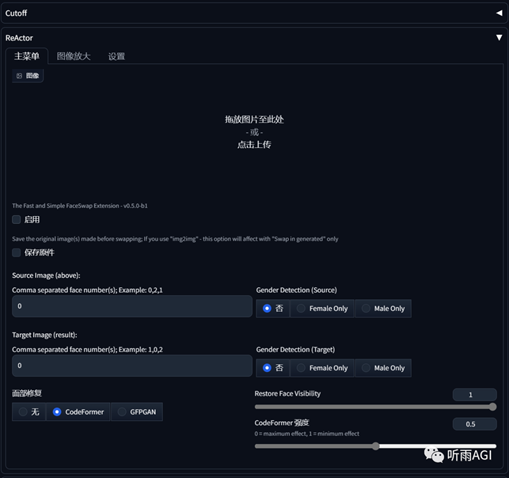Choose Male Only for source gender detection

(383, 309)
